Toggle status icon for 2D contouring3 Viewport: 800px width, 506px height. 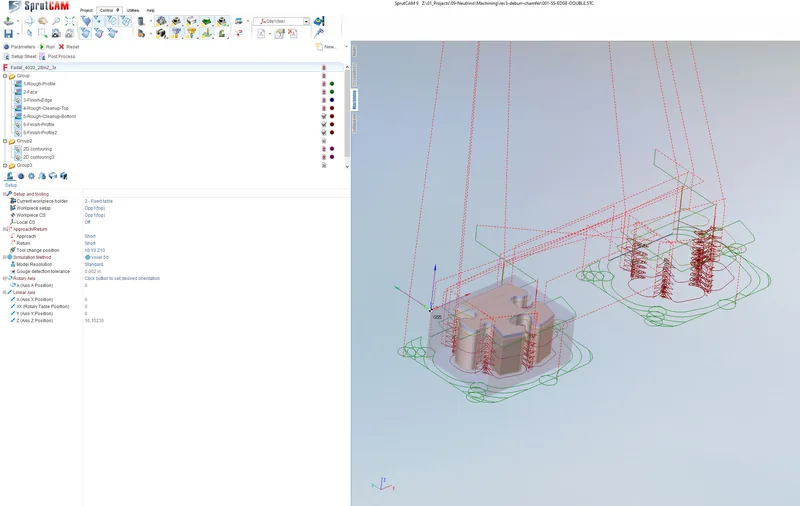click(323, 157)
